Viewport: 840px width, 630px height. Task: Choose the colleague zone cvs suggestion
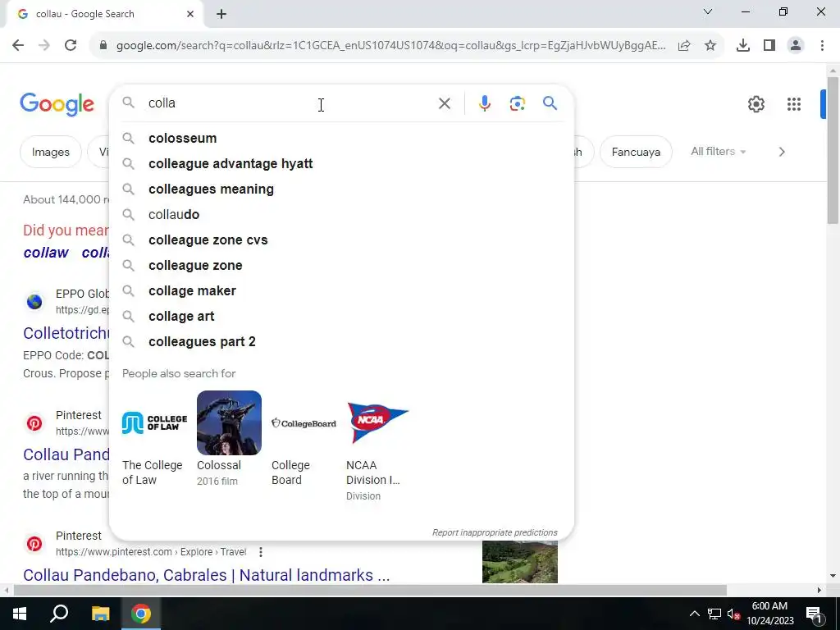(x=341, y=240)
